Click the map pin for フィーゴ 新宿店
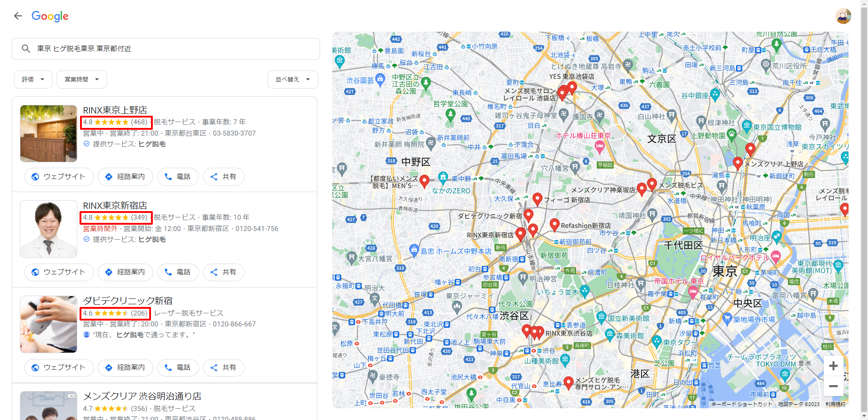This screenshot has height=420, width=868. (538, 198)
